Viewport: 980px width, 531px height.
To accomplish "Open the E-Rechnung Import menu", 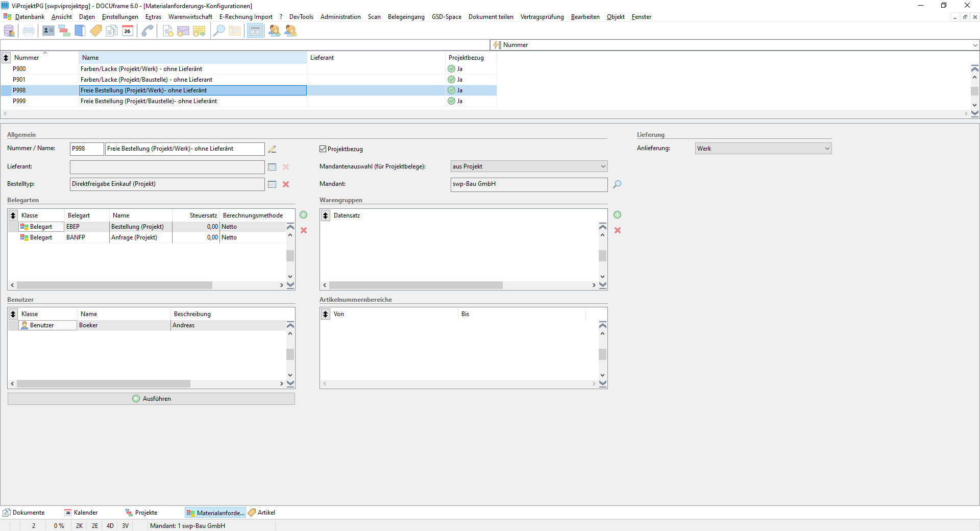I will [x=246, y=17].
